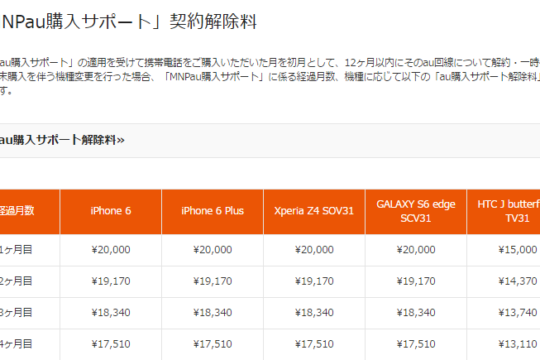Select ¥18,340 in the GALAXY S6 edge column
The width and height of the screenshot is (540, 360).
point(416,313)
